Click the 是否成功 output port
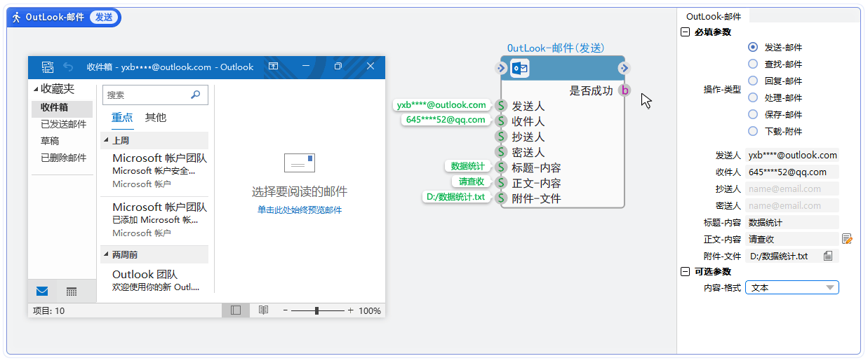 pos(625,90)
